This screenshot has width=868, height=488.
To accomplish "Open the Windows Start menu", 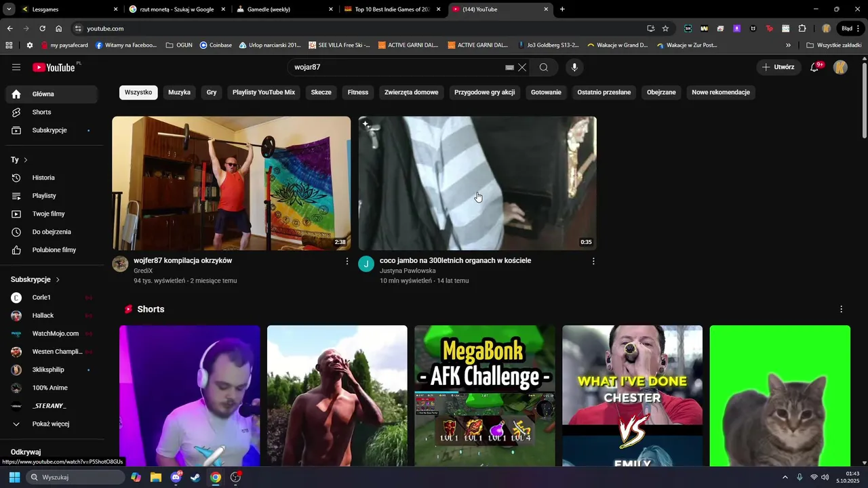I will click(x=14, y=477).
